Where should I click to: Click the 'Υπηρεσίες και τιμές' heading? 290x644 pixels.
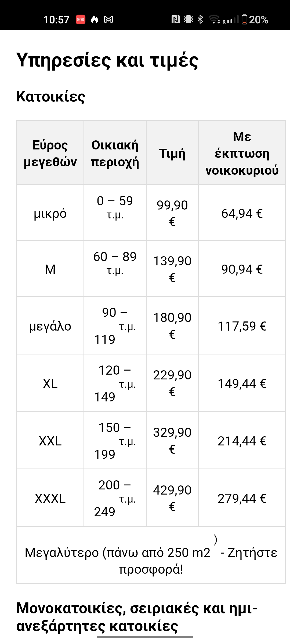107,60
